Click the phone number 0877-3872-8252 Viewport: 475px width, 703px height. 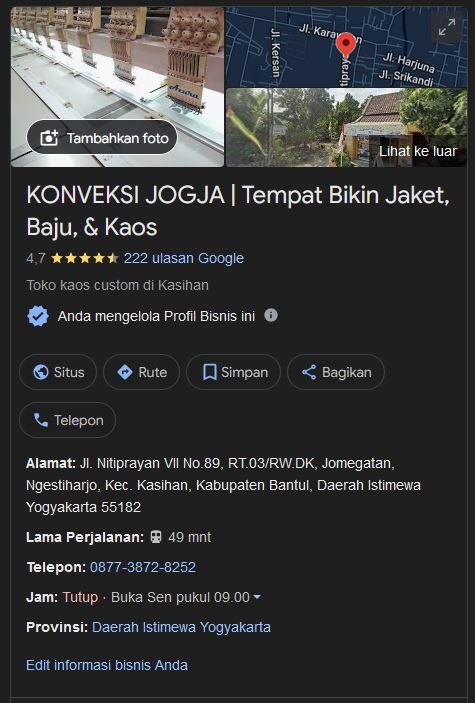pos(143,567)
